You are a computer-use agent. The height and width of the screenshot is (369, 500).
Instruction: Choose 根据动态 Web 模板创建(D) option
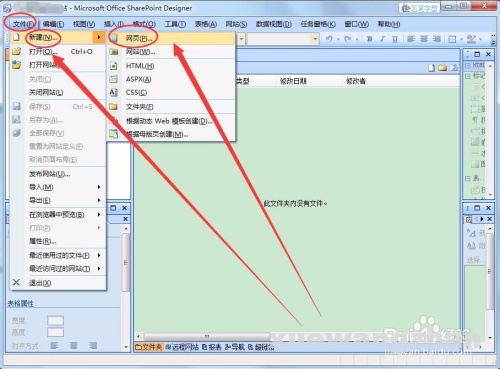(x=171, y=121)
